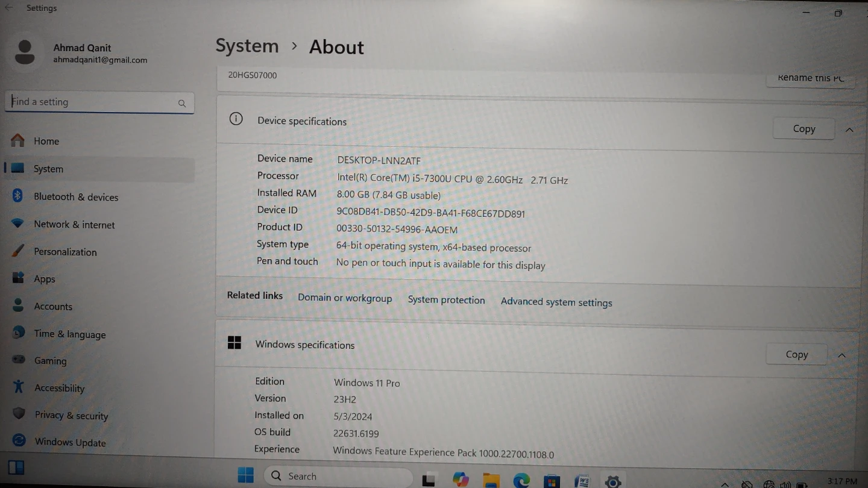Click the Bluetooth & devices icon
Screen dimensions: 868x488
[x=18, y=196]
